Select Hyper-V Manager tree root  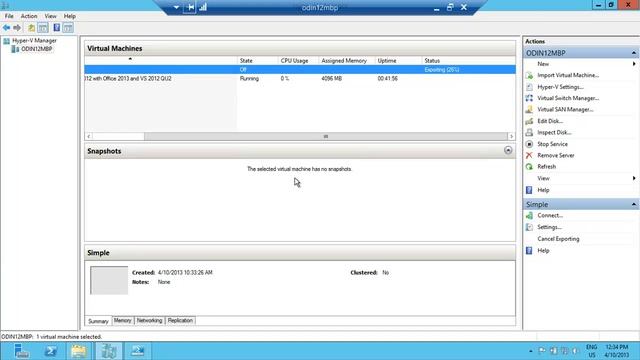[34, 41]
